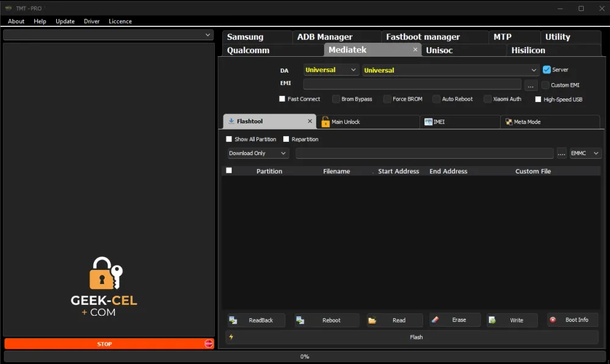Screen dimensions: 610x364
Task: Enable the Force BROM checkbox
Action: click(387, 99)
